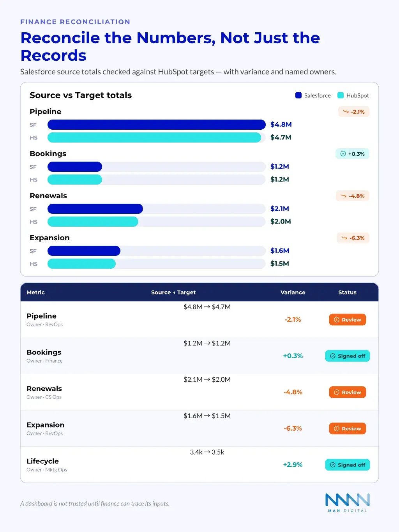Click the Expansion Salesforce bar
The width and height of the screenshot is (399, 532).
tap(84, 251)
